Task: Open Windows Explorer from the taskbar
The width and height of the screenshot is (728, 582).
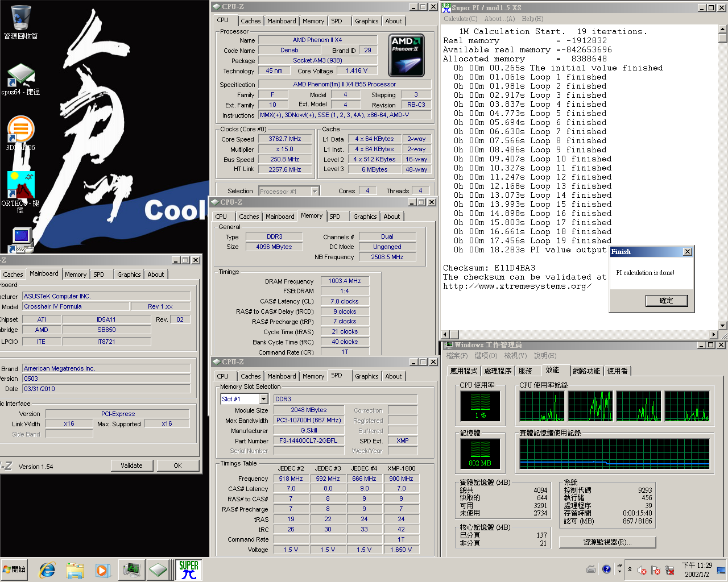Action: tap(75, 569)
